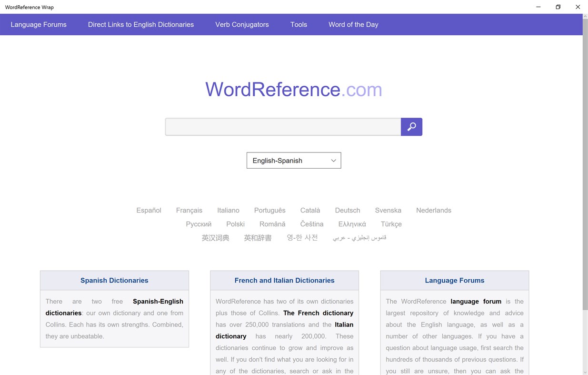Open the Language Forums menu
Screen dimensions: 588x375
tap(38, 24)
